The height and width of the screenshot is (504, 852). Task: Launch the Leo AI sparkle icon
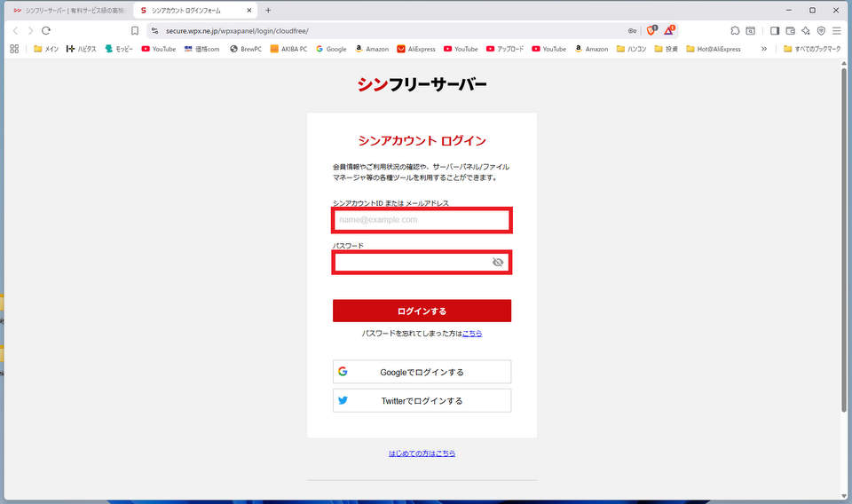click(x=805, y=30)
